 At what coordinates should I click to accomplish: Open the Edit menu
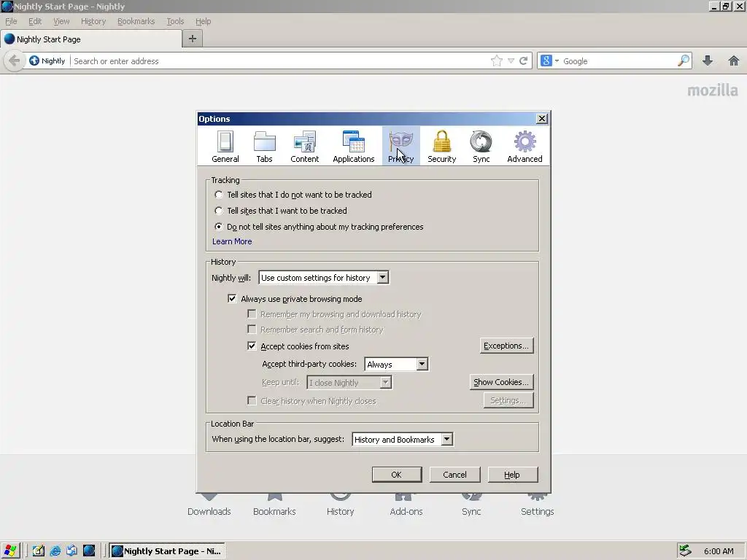click(35, 21)
